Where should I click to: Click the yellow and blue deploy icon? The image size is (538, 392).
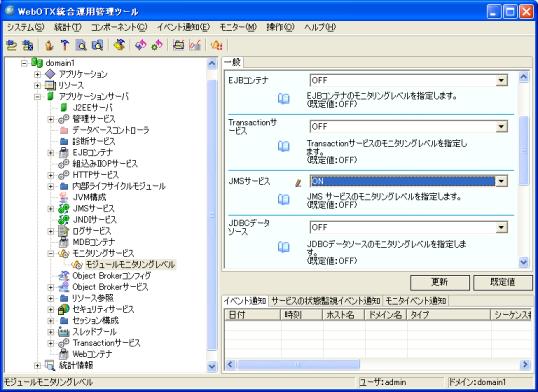click(119, 45)
